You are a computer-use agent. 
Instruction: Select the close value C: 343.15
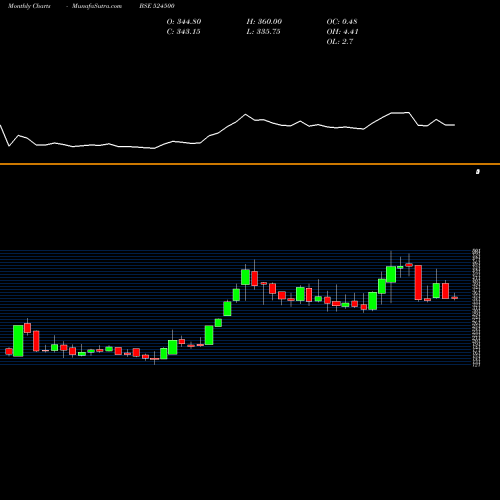[183, 32]
